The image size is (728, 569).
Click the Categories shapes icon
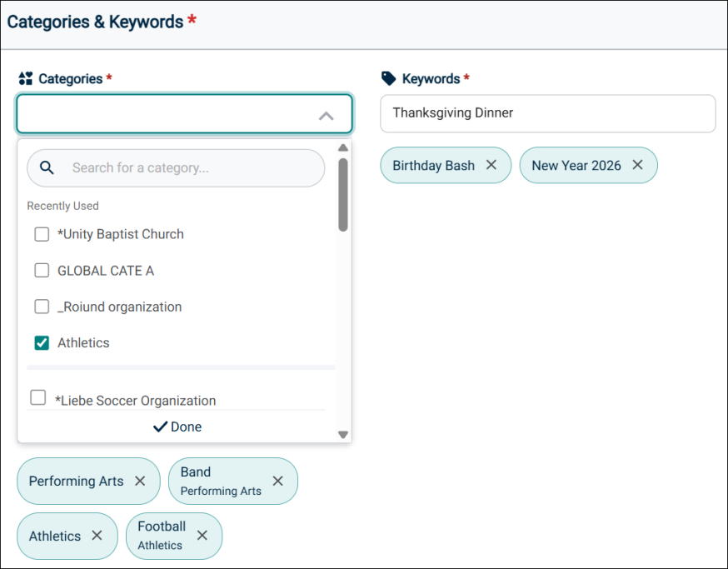(25, 78)
